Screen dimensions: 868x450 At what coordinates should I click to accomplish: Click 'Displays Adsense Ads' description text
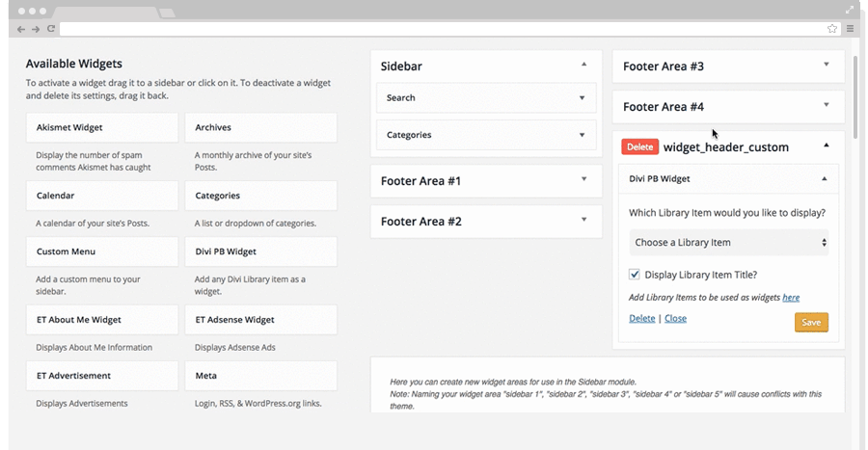click(x=235, y=348)
